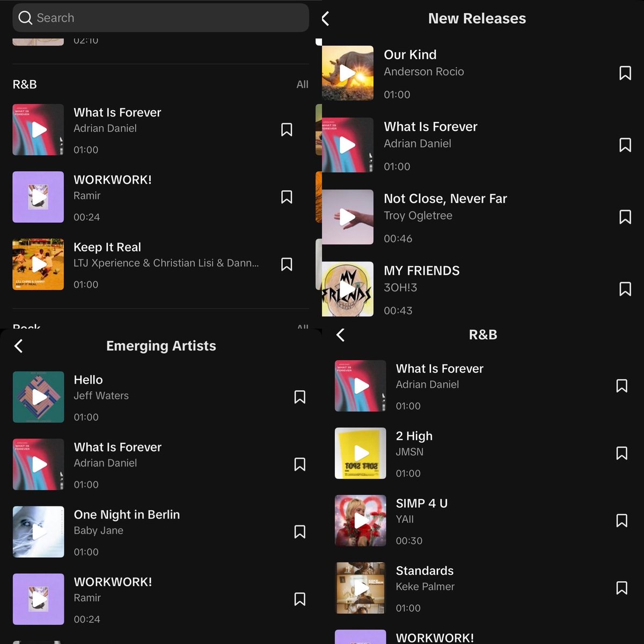Go back from New Releases screen
Image resolution: width=644 pixels, height=644 pixels.
pos(325,19)
